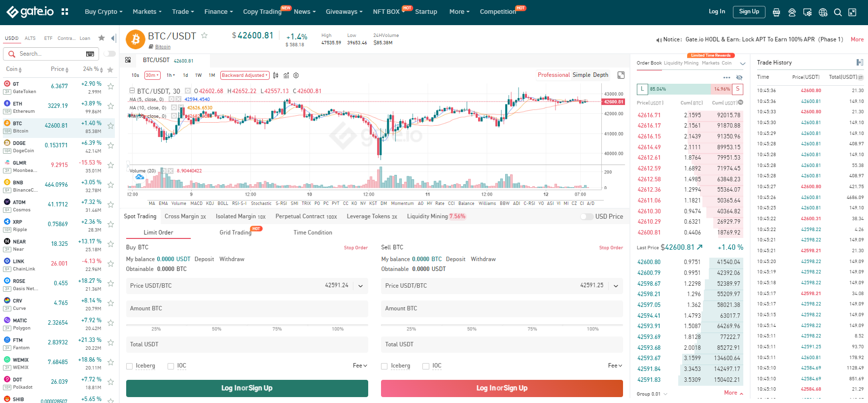This screenshot has width=868, height=403.
Task: Open the Bitcoin info link under BTC/USDT
Action: [163, 47]
